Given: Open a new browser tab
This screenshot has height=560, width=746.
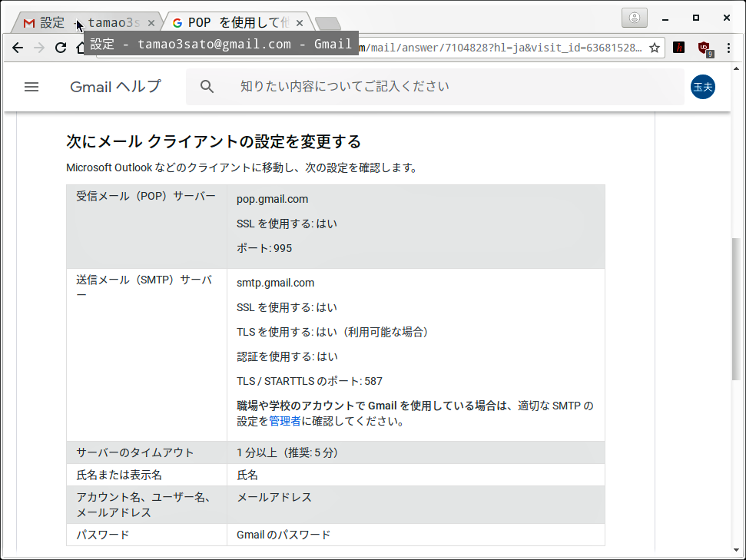Looking at the screenshot, I should point(328,23).
